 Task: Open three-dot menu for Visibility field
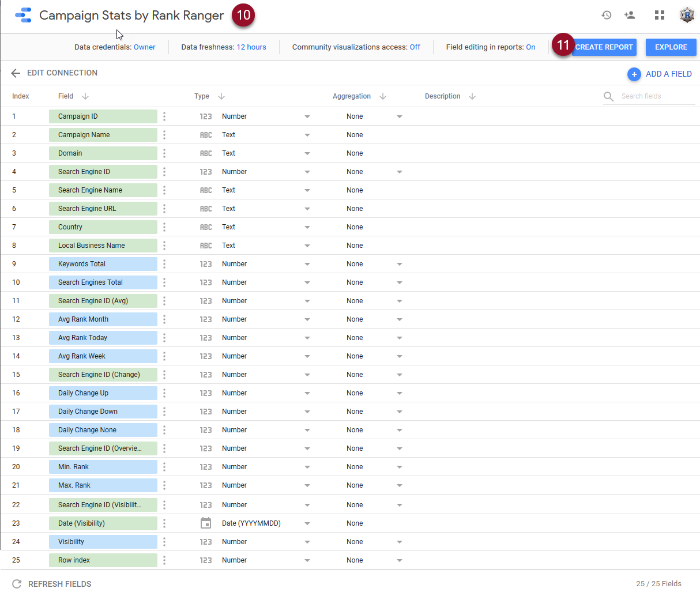[164, 542]
